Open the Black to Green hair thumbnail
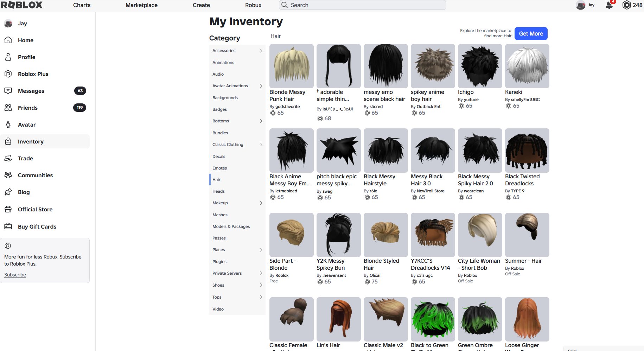Viewport: 644px width, 351px height. pyautogui.click(x=433, y=319)
